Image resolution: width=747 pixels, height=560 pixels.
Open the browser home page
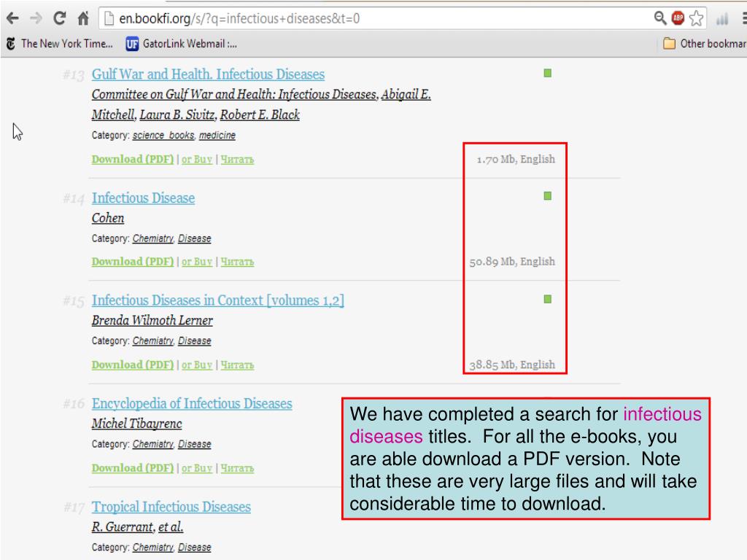point(83,18)
